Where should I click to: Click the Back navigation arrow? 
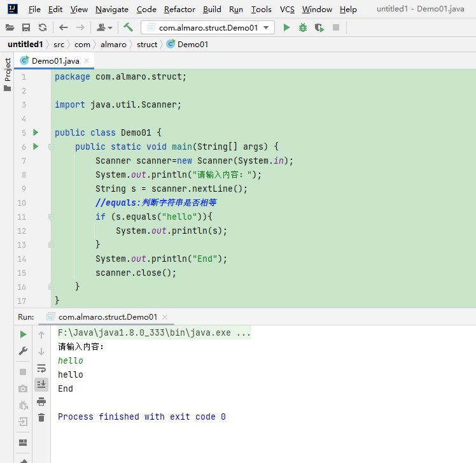[63, 27]
